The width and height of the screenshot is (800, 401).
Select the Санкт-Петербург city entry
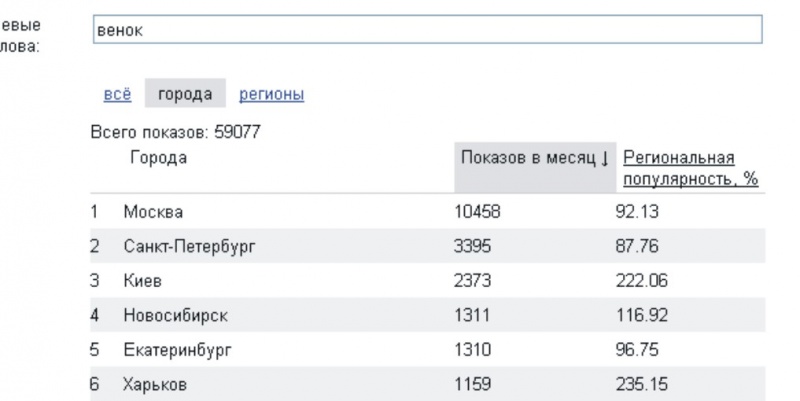pyautogui.click(x=188, y=246)
